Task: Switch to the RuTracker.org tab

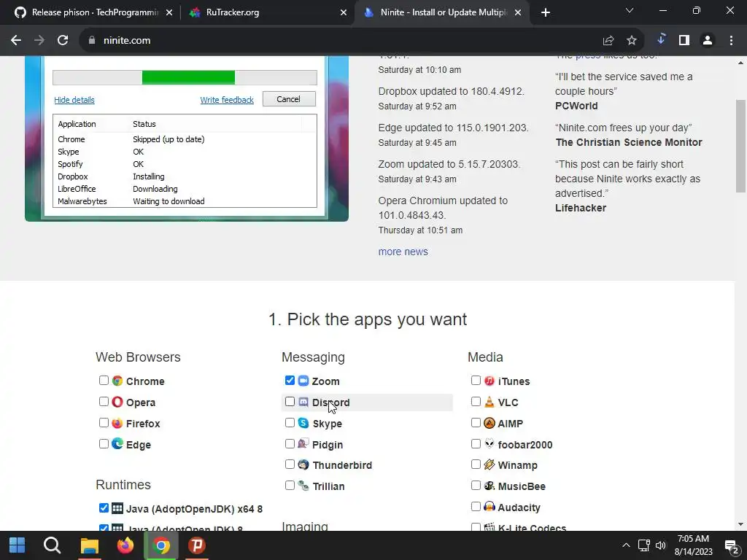Action: tap(268, 12)
